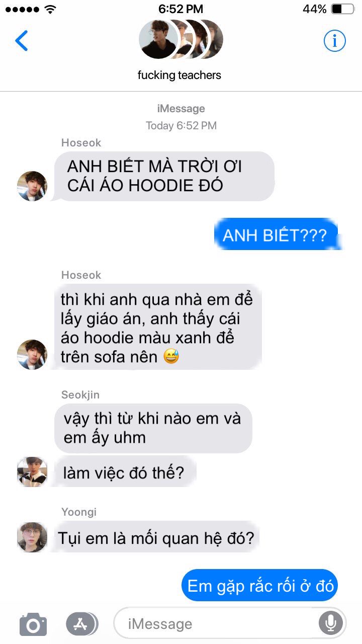Tap the 'Today 6:52 PM' timestamp
362x644 pixels.
(181, 126)
